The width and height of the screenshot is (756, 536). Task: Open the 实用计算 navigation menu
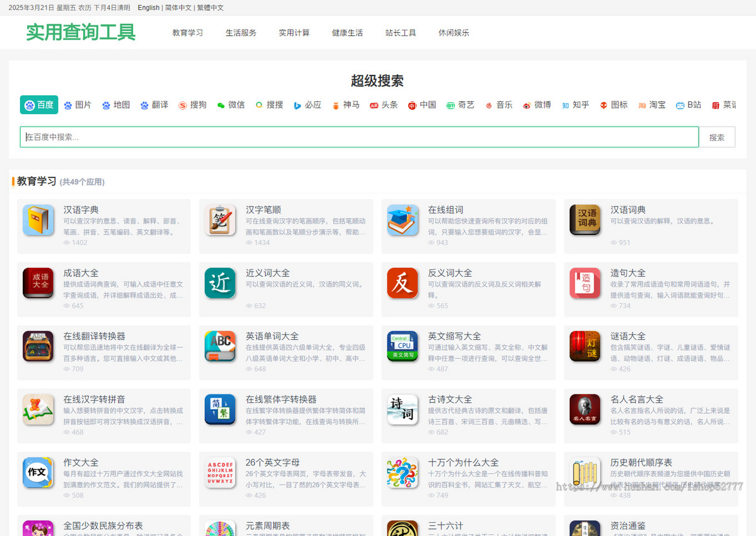click(294, 33)
